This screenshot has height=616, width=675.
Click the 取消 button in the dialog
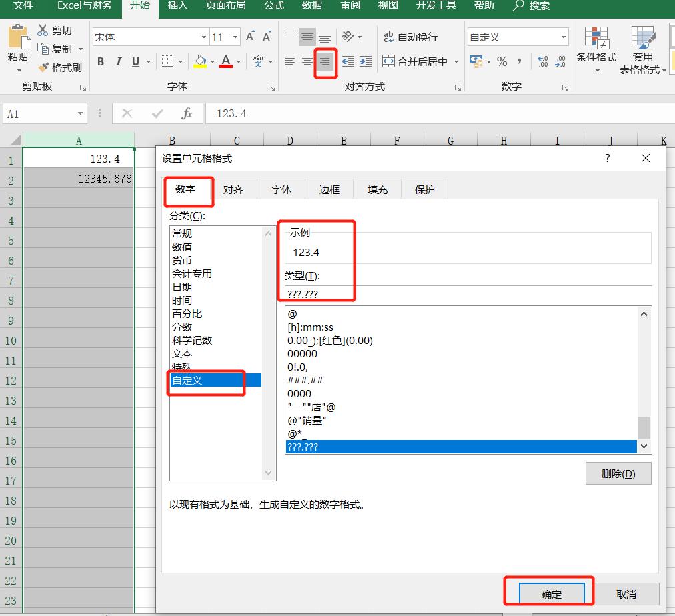pyautogui.click(x=626, y=593)
